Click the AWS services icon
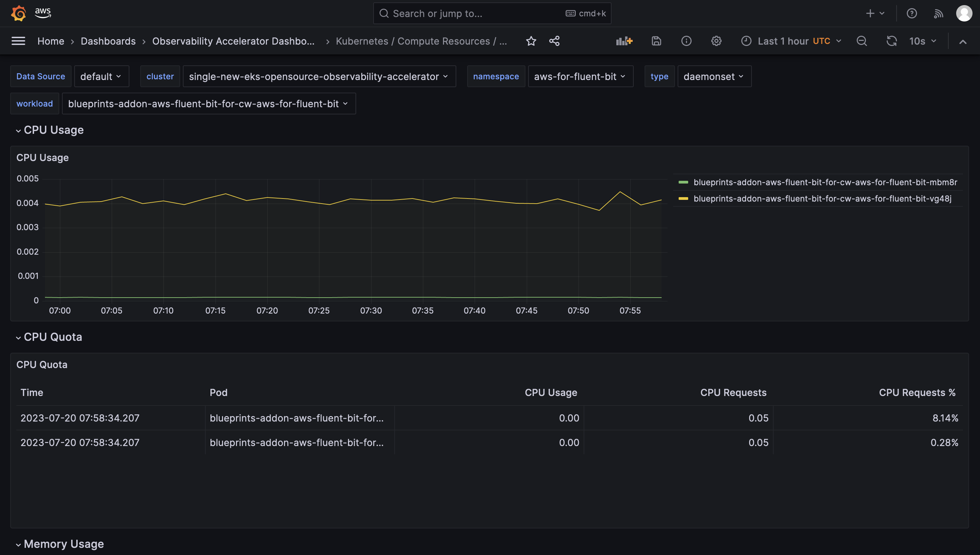This screenshot has width=980, height=555. 42,13
